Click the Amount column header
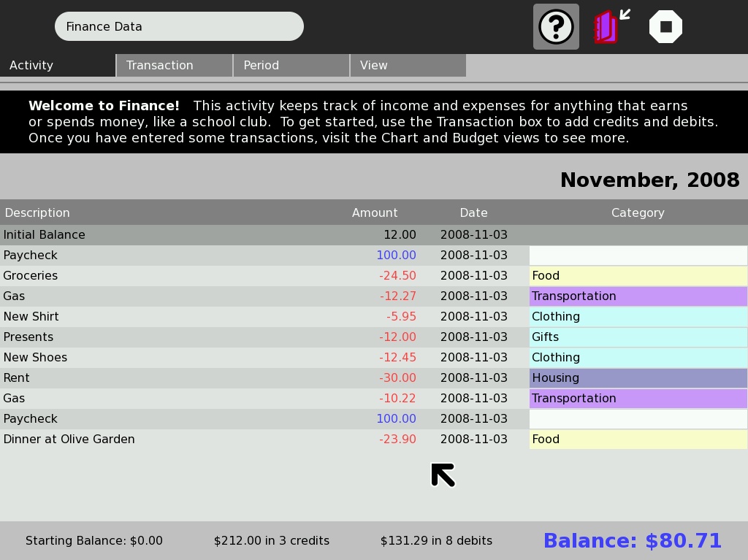 [x=375, y=212]
